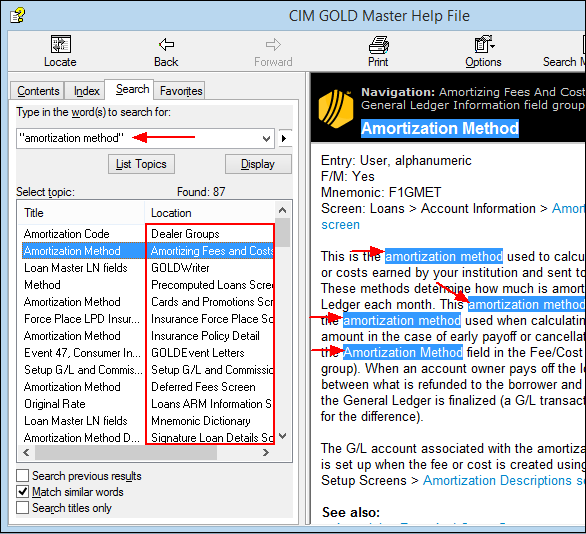This screenshot has height=534, width=586.
Task: Select Amortization Method Cards and Promotions row
Action: click(148, 302)
